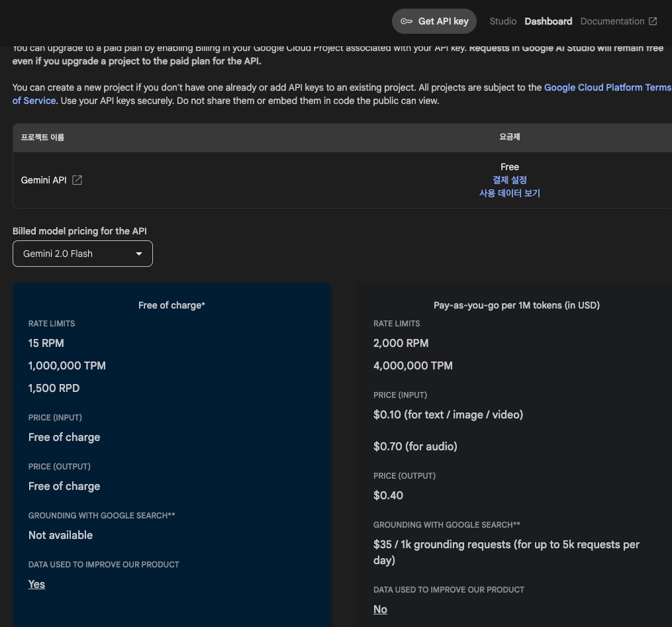Image resolution: width=672 pixels, height=627 pixels.
Task: Open the 사용 데이터 보기 usage link
Action: coord(510,193)
